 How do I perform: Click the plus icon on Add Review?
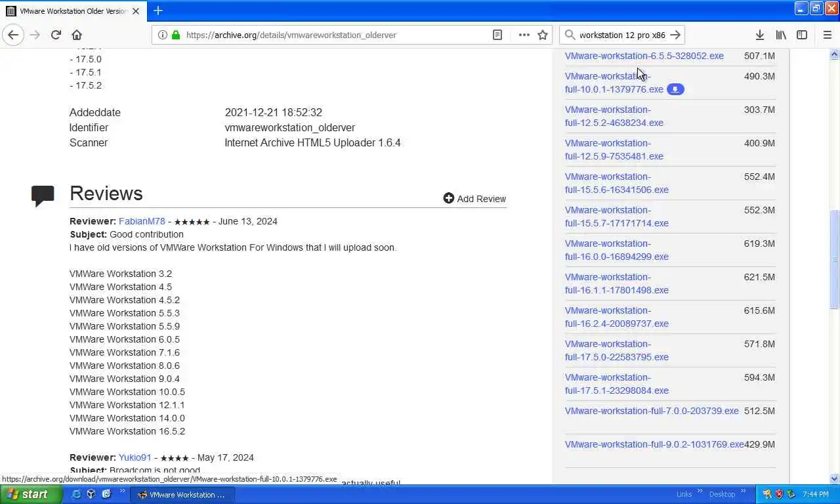coord(449,198)
